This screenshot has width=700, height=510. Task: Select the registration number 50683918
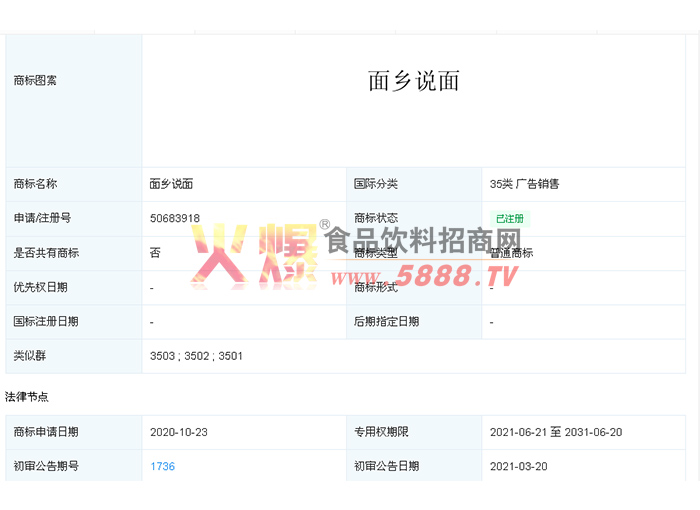175,218
